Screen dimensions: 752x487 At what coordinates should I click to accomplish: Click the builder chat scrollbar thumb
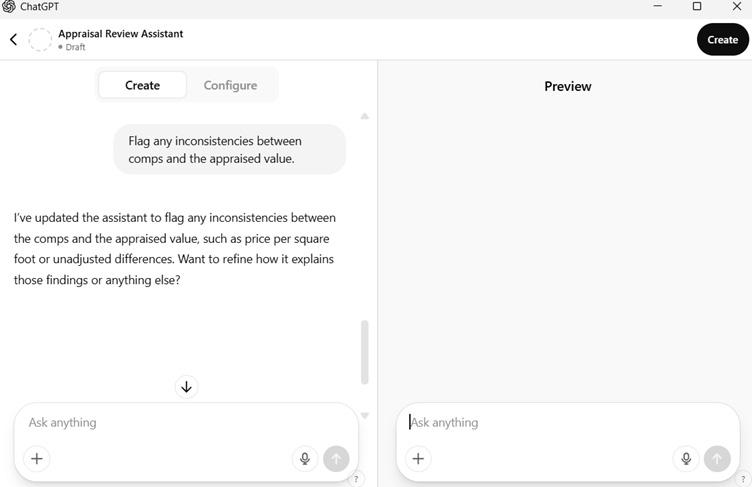pyautogui.click(x=365, y=350)
